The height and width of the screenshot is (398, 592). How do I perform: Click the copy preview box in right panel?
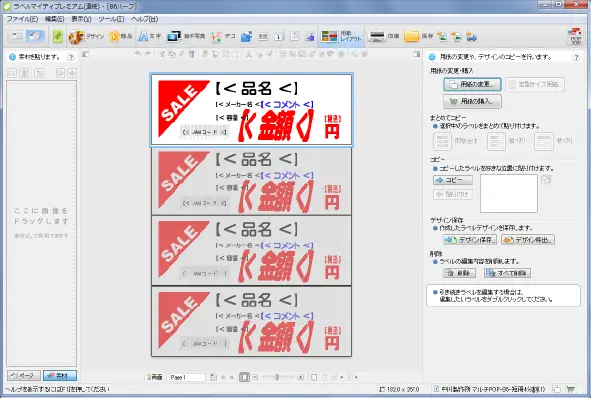[x=509, y=193]
